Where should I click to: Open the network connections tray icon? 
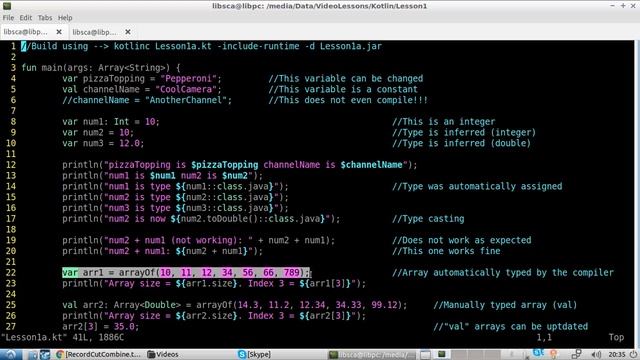click(x=576, y=355)
